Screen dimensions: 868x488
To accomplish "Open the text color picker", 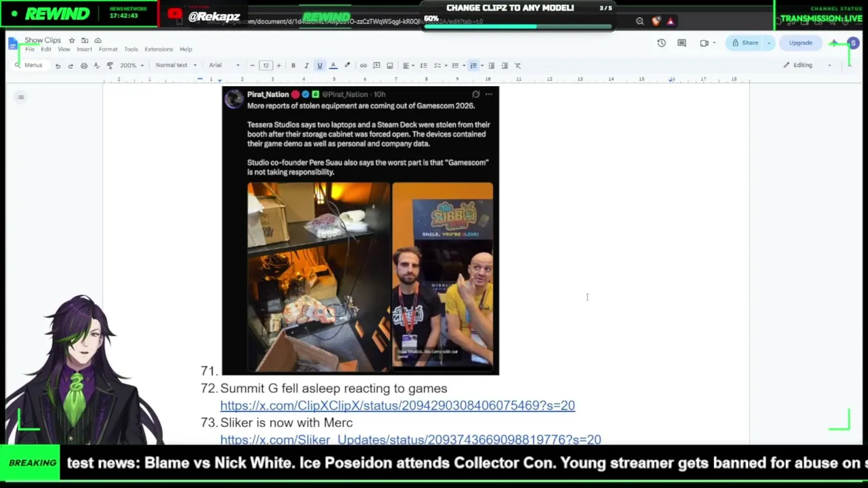I will (333, 66).
